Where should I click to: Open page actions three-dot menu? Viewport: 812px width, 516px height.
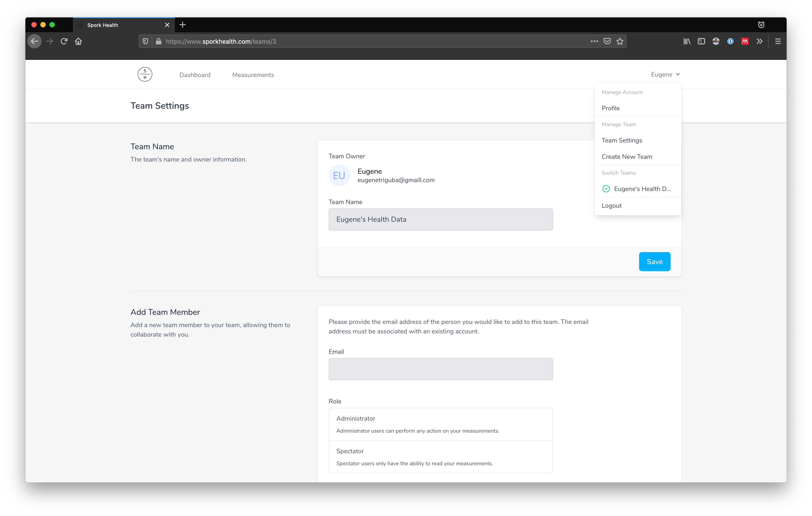coord(594,41)
